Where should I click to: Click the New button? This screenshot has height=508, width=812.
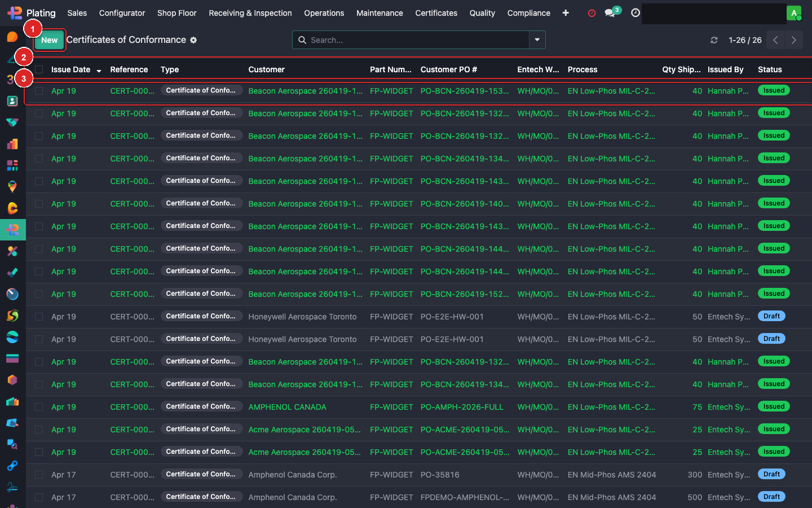[49, 40]
